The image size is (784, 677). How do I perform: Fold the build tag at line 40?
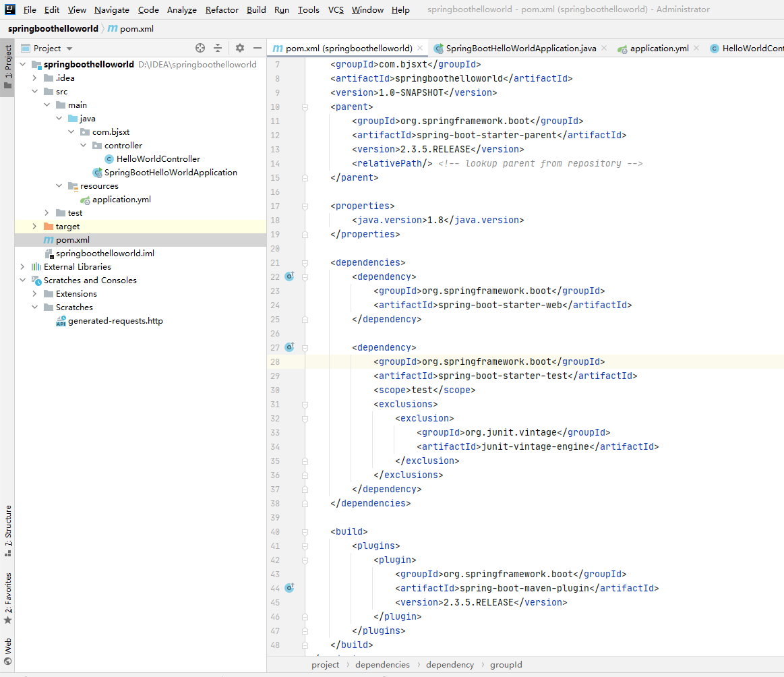point(305,531)
